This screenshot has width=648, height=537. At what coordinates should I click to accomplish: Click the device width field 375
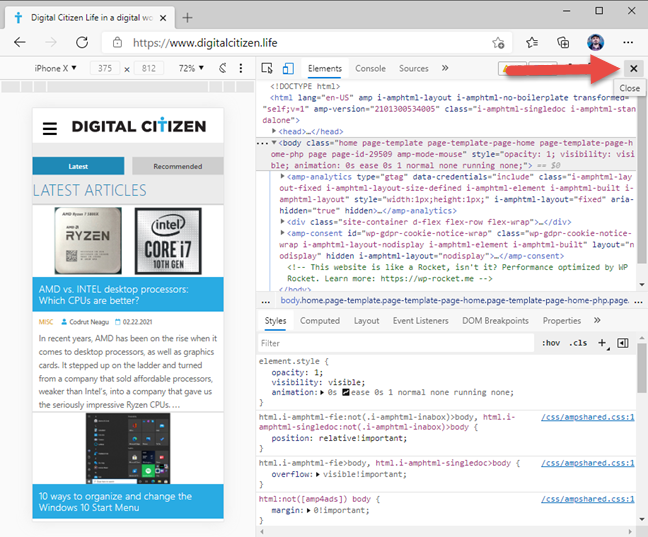pyautogui.click(x=105, y=68)
